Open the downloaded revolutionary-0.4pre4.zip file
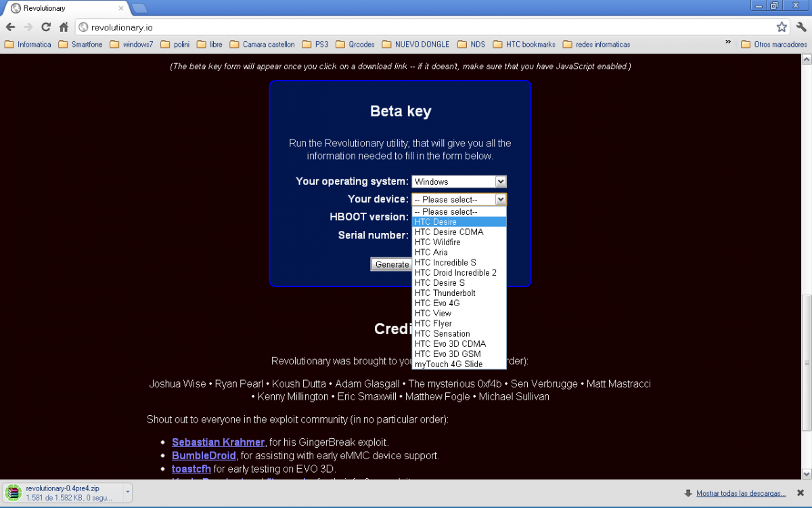Viewport: 812px width, 508px height. 62,492
